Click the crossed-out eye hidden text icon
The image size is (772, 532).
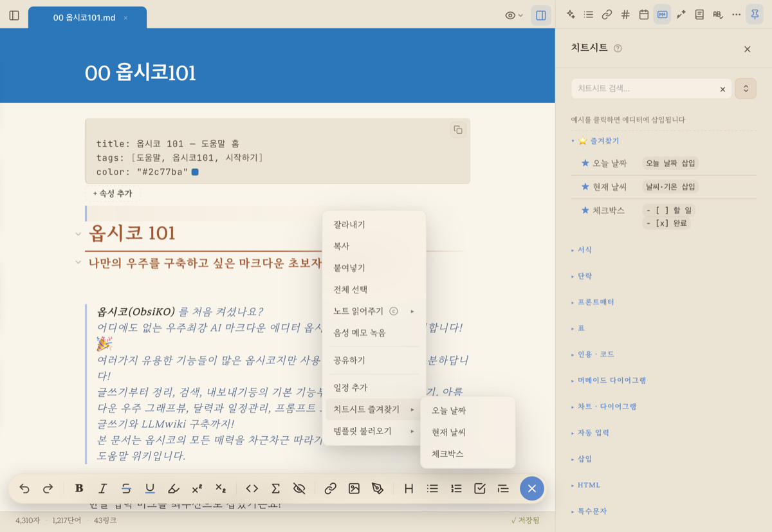299,489
